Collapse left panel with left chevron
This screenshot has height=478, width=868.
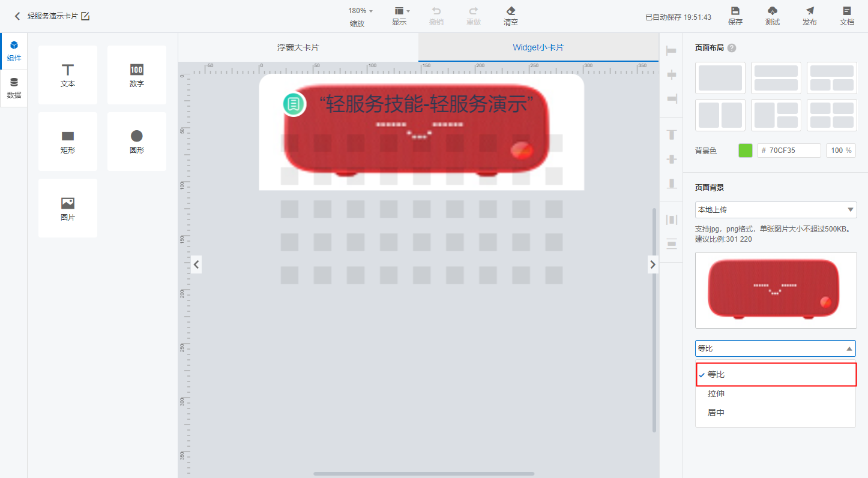(x=196, y=264)
